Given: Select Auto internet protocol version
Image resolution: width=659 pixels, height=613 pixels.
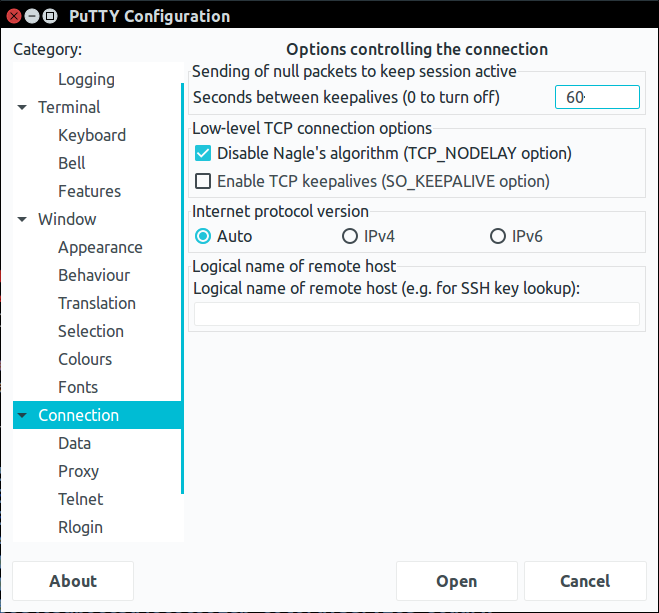Looking at the screenshot, I should (x=203, y=237).
